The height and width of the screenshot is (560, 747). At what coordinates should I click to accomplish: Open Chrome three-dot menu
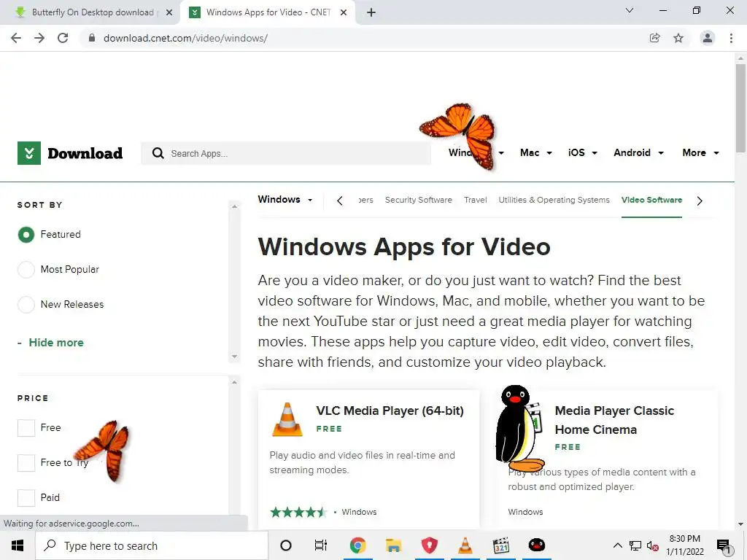[x=731, y=38]
